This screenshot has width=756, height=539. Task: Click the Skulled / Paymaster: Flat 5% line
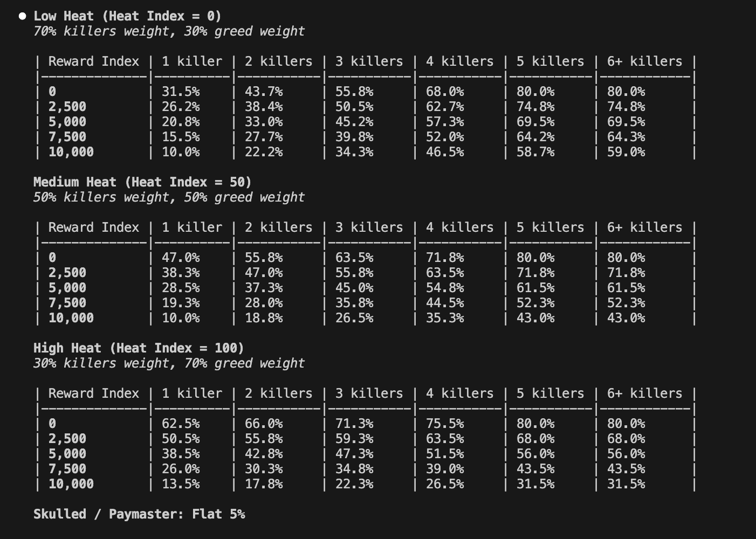(139, 514)
